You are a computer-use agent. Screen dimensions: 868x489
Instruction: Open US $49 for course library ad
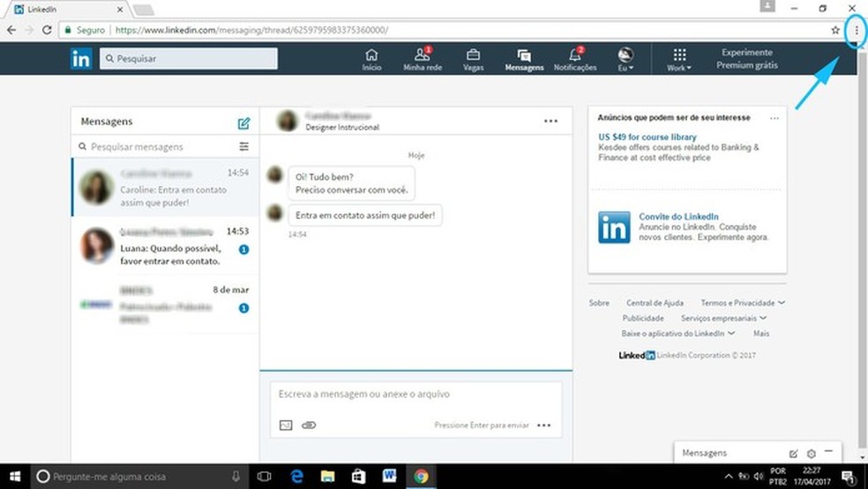tap(647, 137)
